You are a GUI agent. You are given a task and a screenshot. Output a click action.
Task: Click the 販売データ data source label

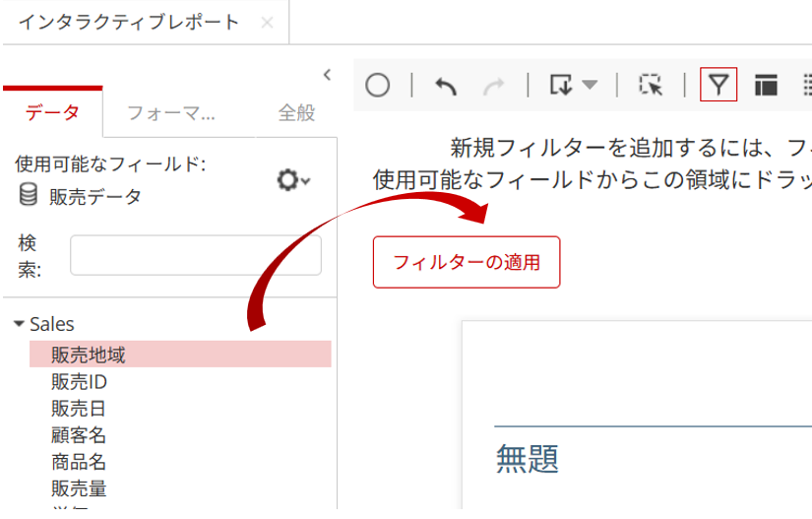point(95,196)
